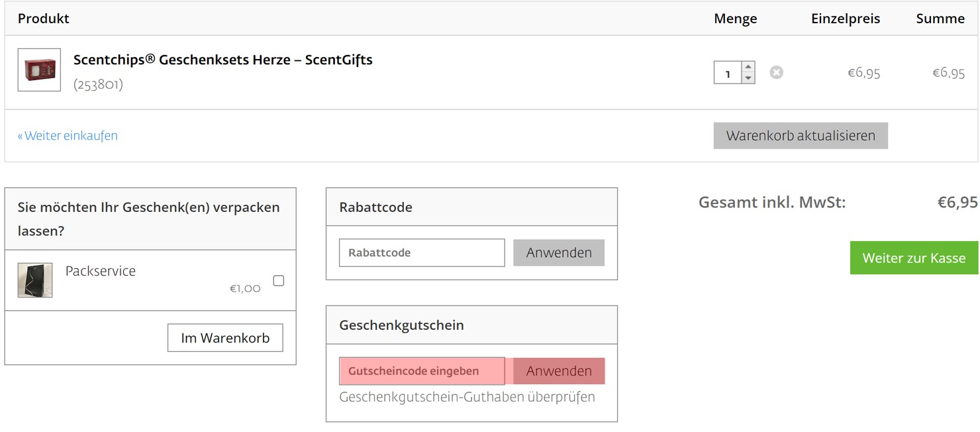This screenshot has width=980, height=432.
Task: Select the Packservice price €1,00
Action: pos(245,288)
